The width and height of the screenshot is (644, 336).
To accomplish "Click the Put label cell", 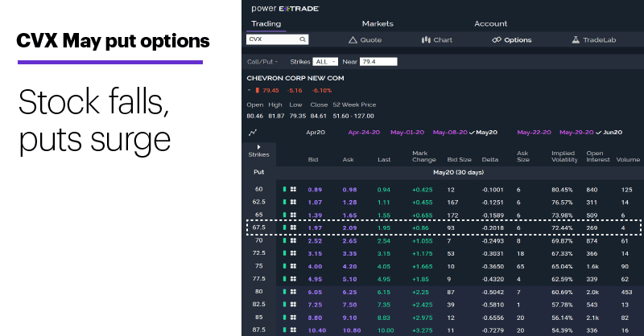I will [258, 172].
